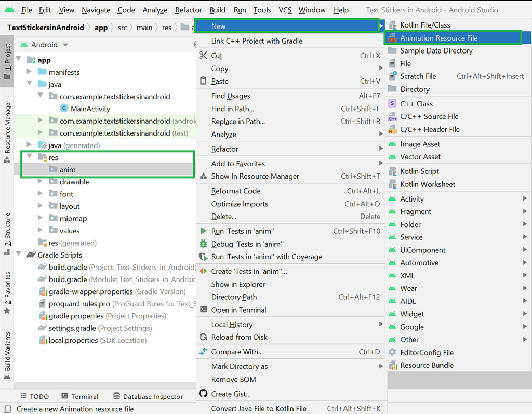Click the GitHub Create Gist icon

[x=203, y=394]
